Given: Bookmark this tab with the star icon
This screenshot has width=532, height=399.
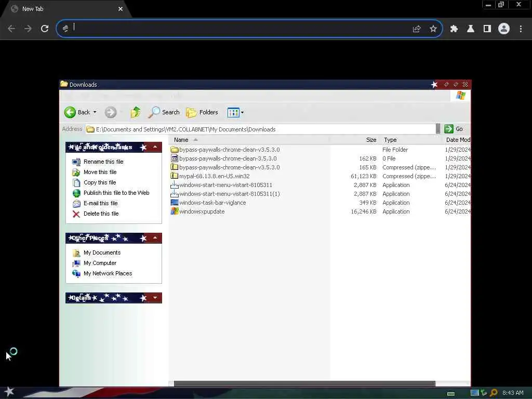Looking at the screenshot, I should (x=433, y=29).
